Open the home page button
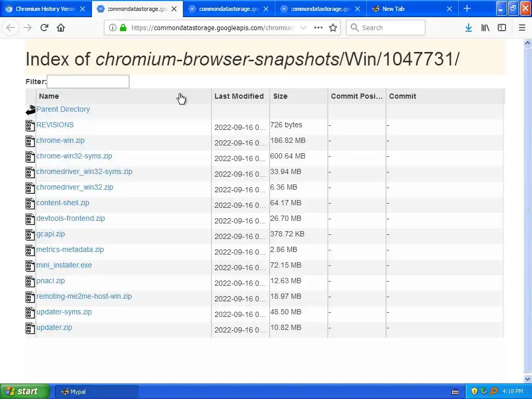The height and width of the screenshot is (399, 532). 61,28
